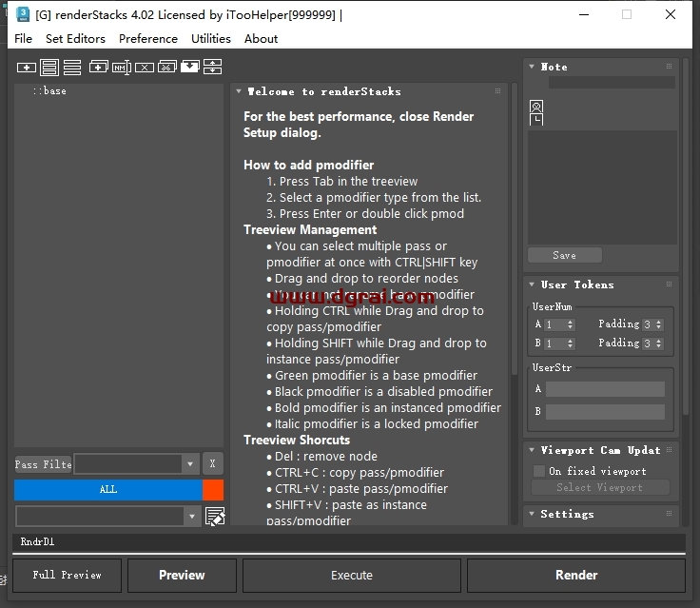Click the orange swatch beside ALL
The width and height of the screenshot is (700, 608).
click(x=213, y=489)
